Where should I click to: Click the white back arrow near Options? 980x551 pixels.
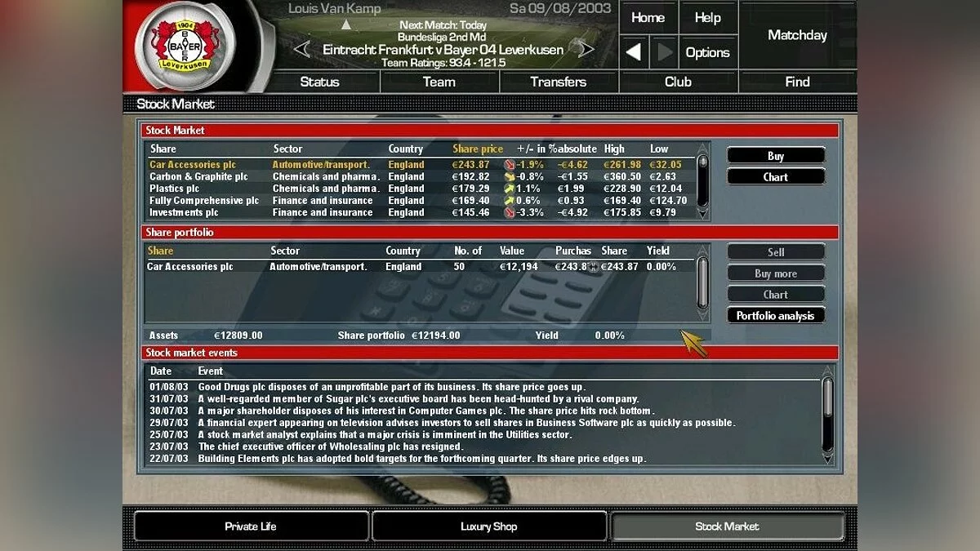point(633,52)
